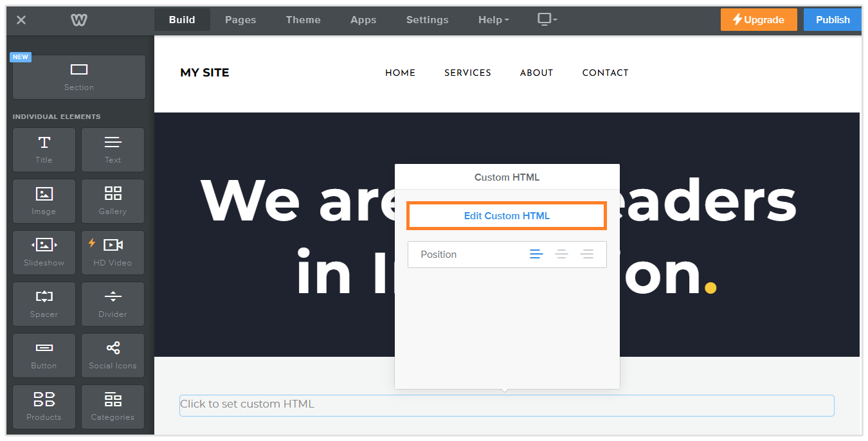Switch to the Pages tab
Viewport: 868px width, 441px height.
[x=240, y=20]
